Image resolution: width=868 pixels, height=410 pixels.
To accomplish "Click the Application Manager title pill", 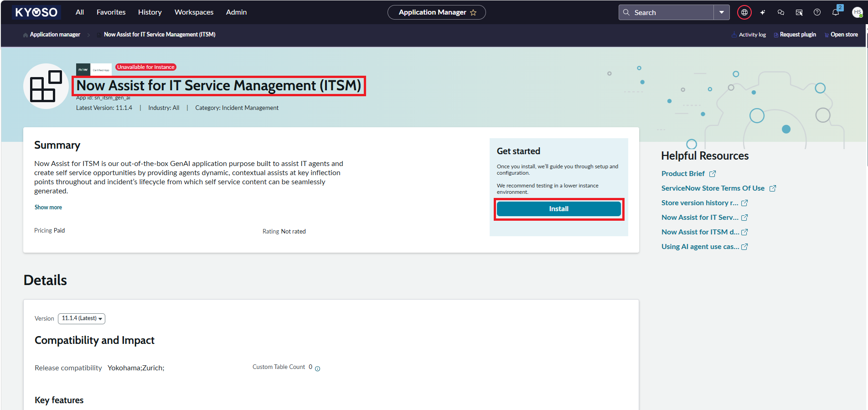I will coord(436,12).
